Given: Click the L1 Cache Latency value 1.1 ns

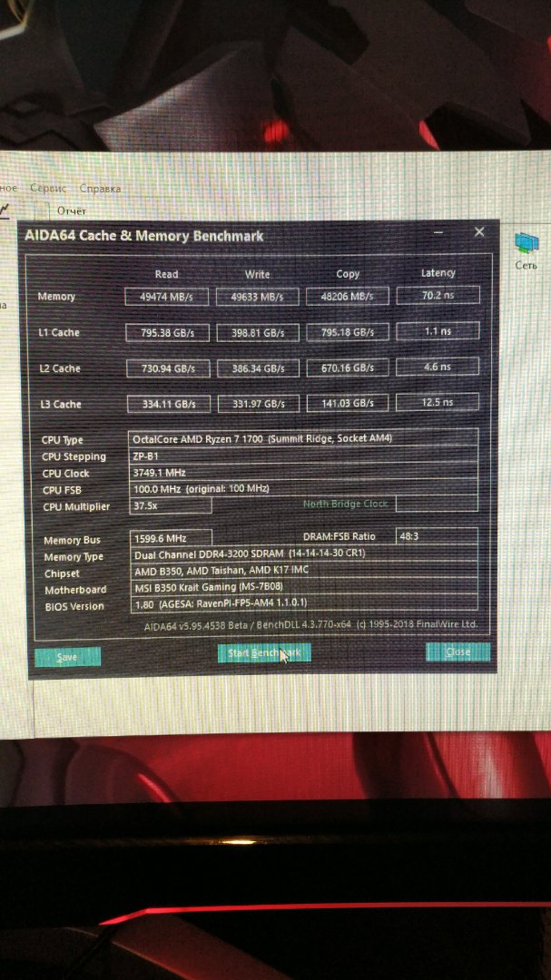Looking at the screenshot, I should click(438, 331).
